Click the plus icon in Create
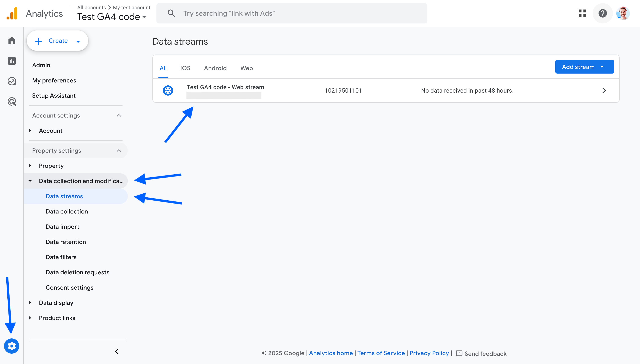Viewport: 640px width, 364px height. point(38,41)
